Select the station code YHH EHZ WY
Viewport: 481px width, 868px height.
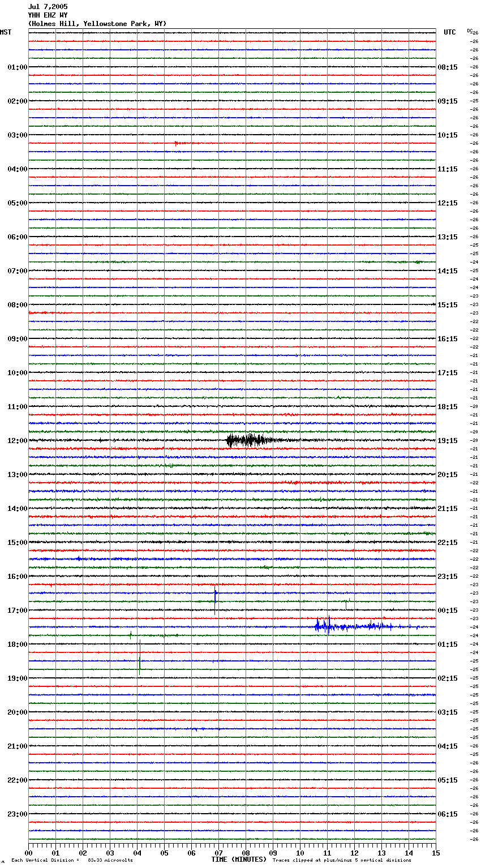click(48, 15)
